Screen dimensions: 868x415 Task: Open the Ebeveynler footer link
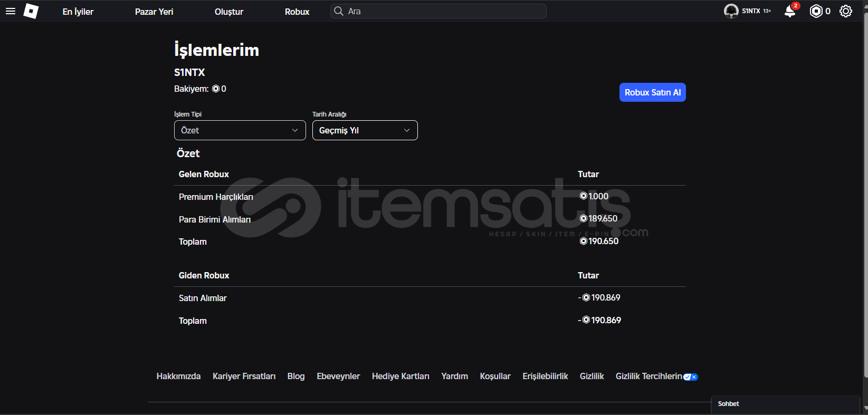338,376
